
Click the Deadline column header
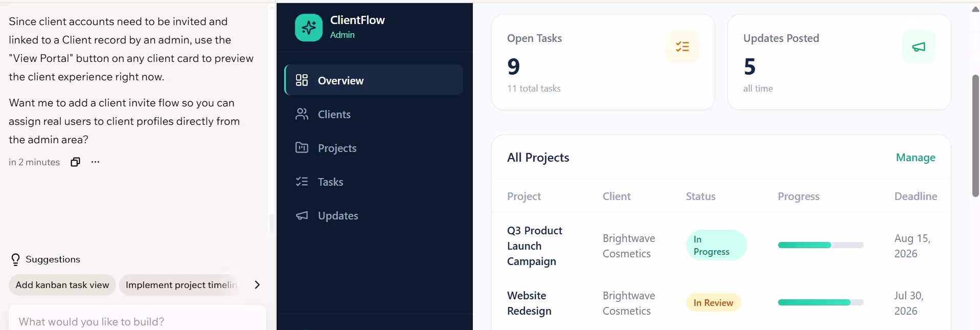[x=916, y=196]
